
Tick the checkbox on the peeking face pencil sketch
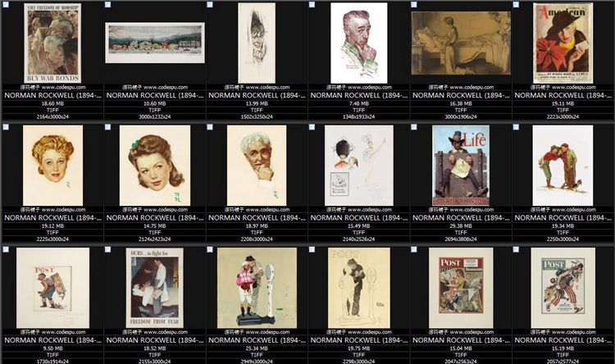(210, 5)
